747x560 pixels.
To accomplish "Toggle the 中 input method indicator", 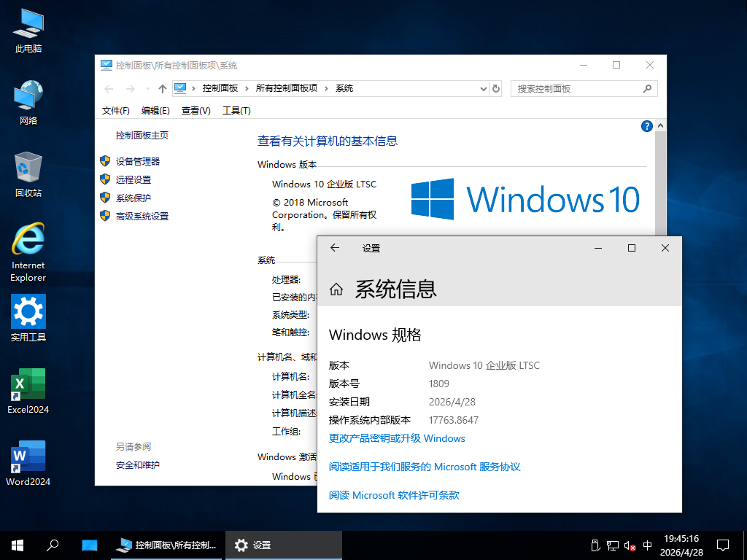I will click(648, 545).
